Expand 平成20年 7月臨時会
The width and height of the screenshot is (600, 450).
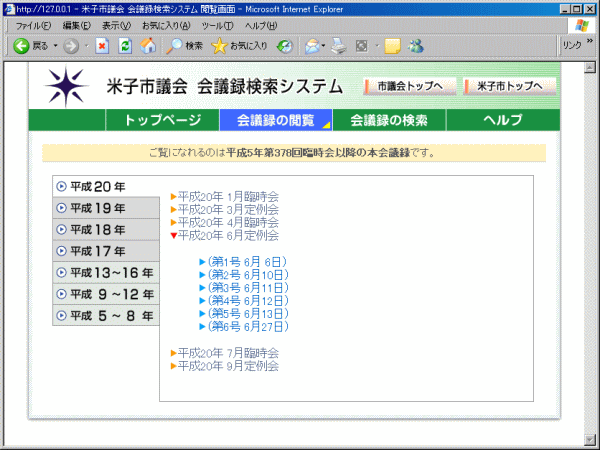tap(225, 353)
